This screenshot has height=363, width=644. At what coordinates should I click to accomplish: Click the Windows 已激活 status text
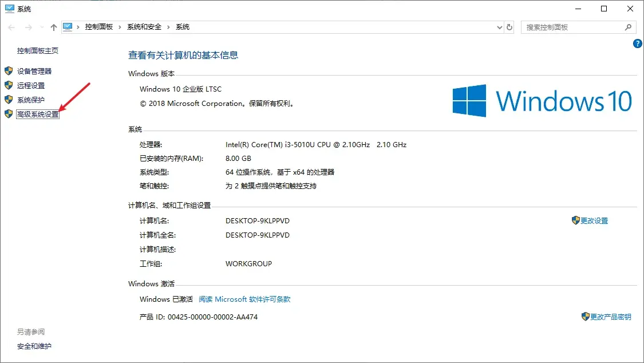(167, 299)
